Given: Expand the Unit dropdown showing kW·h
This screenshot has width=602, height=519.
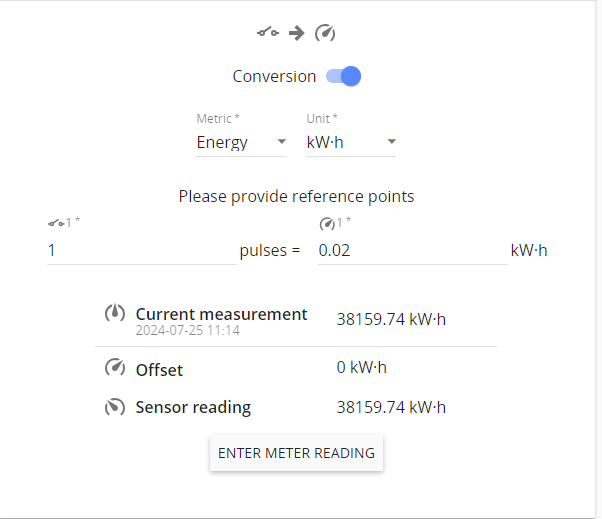Looking at the screenshot, I should 351,142.
